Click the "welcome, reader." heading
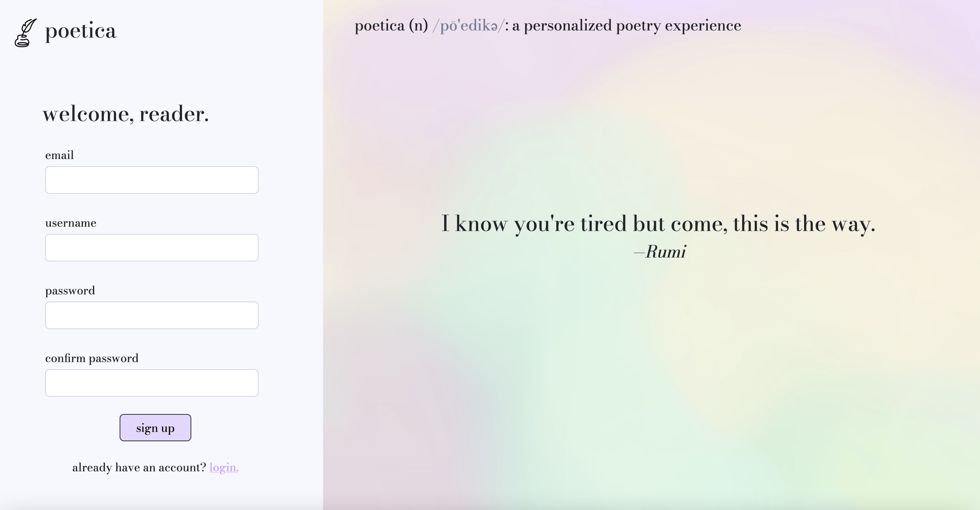Viewport: 980px width, 510px height. click(x=125, y=114)
